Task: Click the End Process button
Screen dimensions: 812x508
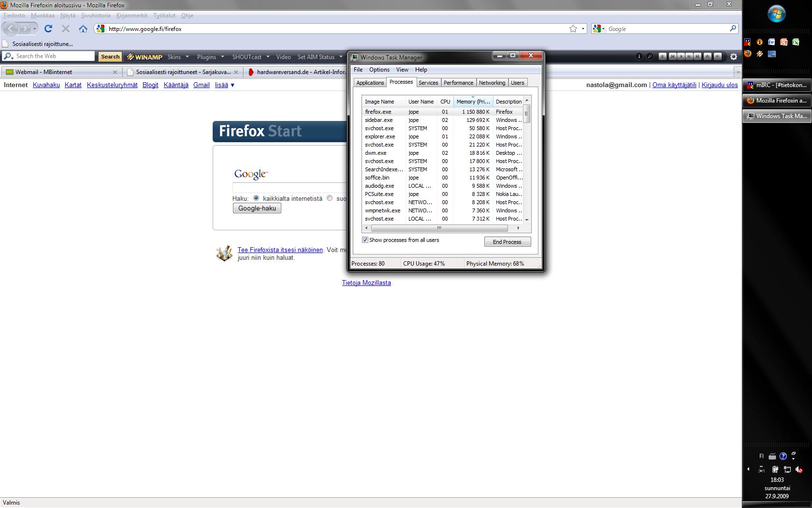Action: point(507,242)
